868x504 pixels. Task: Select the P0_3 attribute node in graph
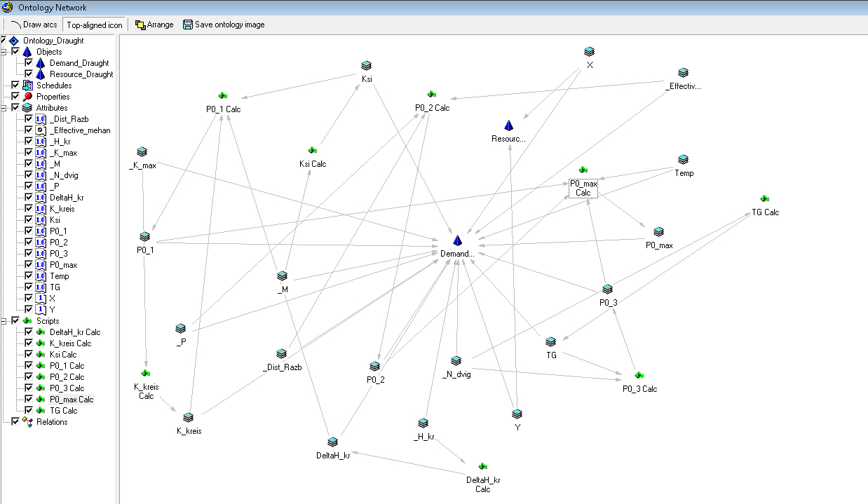608,290
